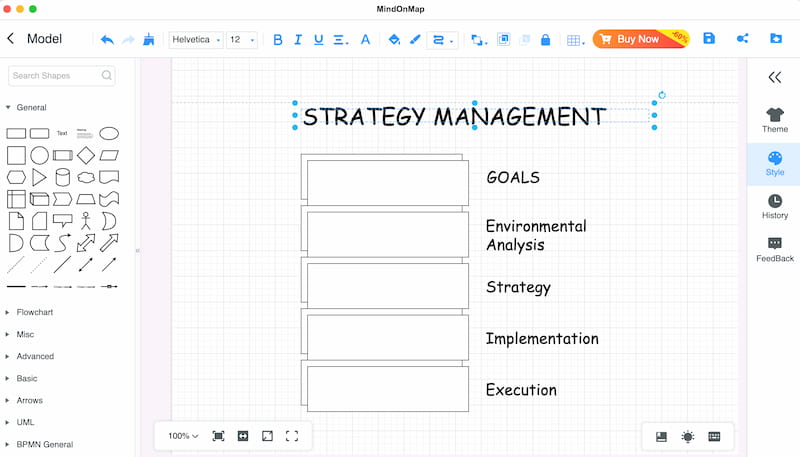Toggle underline formatting

[x=318, y=40]
